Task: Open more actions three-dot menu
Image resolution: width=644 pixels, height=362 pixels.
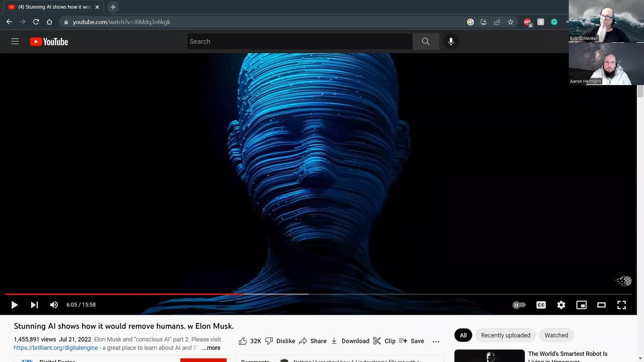Action: tap(436, 341)
